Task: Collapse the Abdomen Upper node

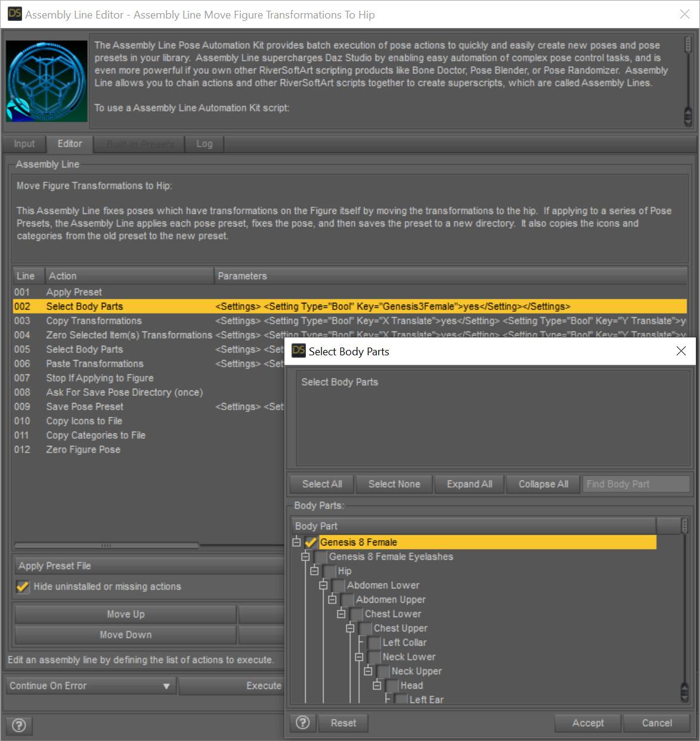Action: [x=333, y=599]
